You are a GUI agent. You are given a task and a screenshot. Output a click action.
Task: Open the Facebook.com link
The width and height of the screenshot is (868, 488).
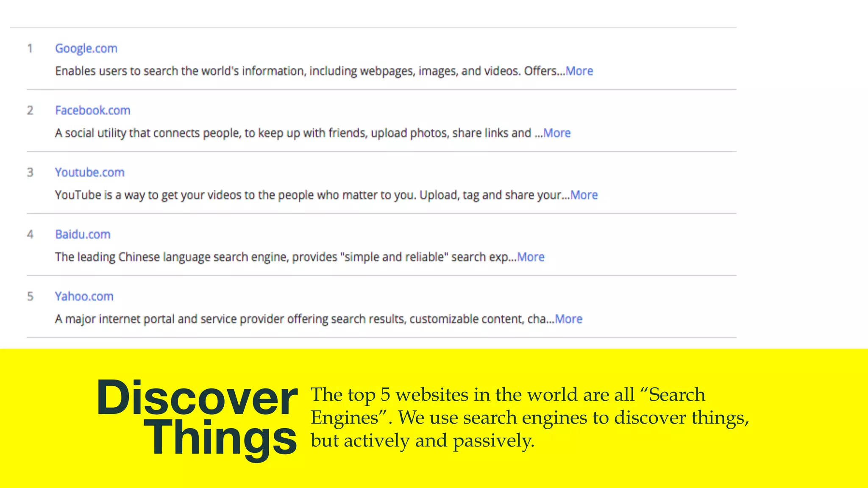[x=92, y=110]
